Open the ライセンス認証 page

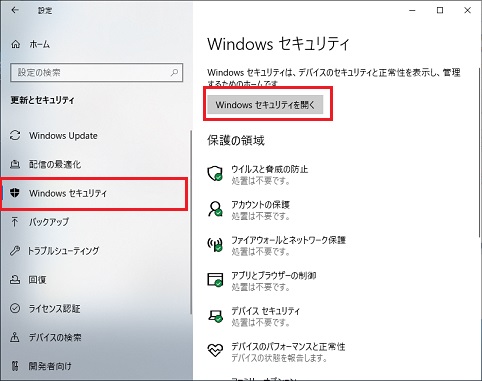(x=95, y=308)
